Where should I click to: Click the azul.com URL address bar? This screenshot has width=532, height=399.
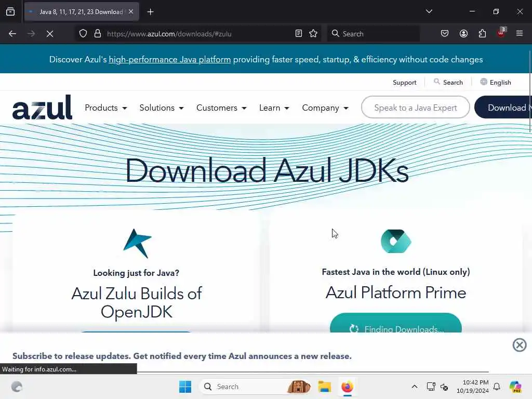[198, 34]
